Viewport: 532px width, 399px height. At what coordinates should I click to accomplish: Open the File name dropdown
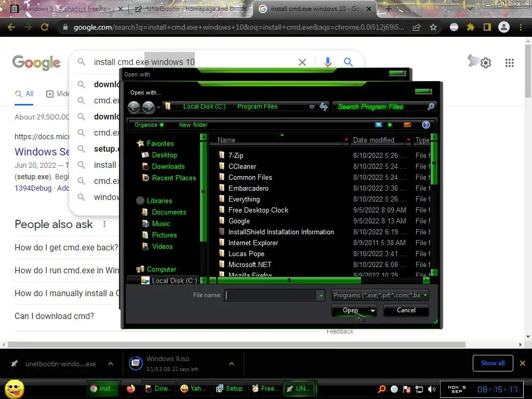(321, 295)
